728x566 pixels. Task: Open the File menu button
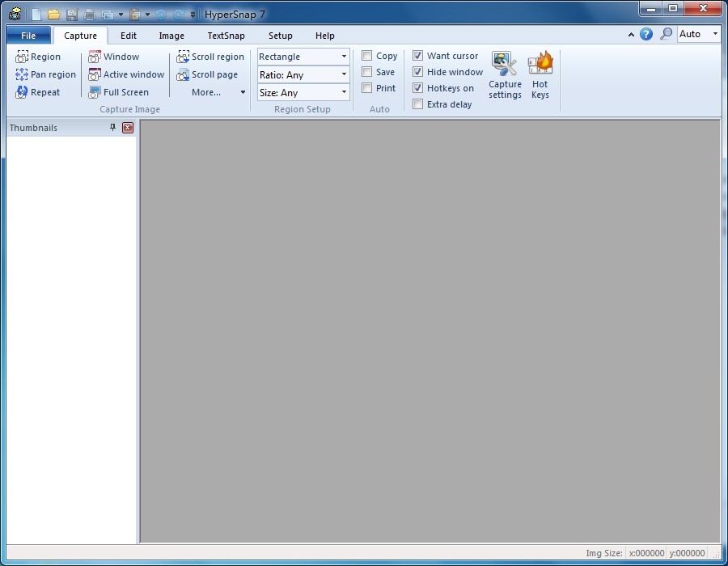[28, 36]
